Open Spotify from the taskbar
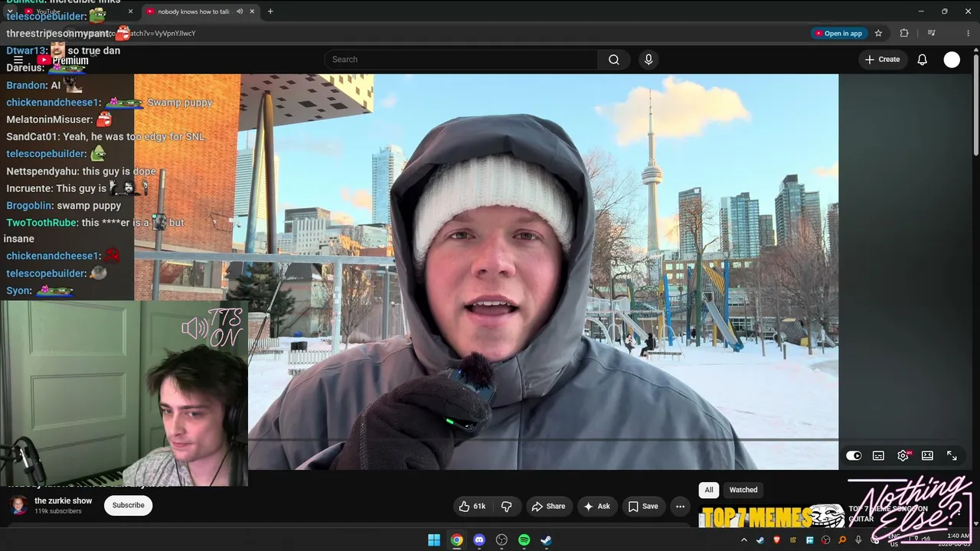This screenshot has width=980, height=551. coord(524,540)
